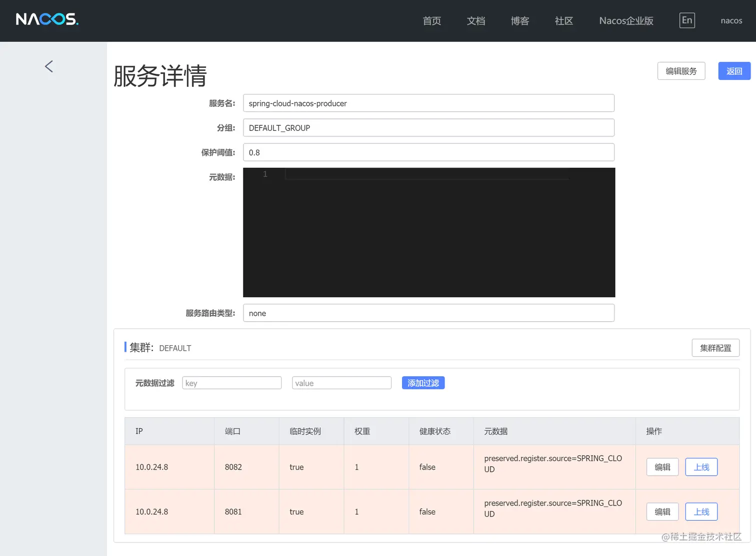
Task: Click health status false in 8082 row
Action: tap(427, 467)
